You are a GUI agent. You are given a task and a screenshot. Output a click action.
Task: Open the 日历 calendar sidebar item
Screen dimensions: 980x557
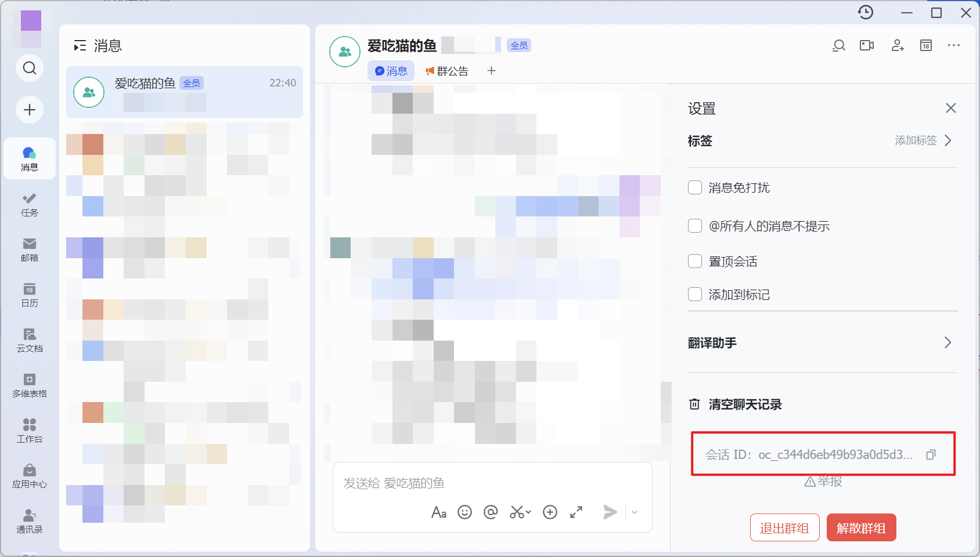click(x=30, y=295)
